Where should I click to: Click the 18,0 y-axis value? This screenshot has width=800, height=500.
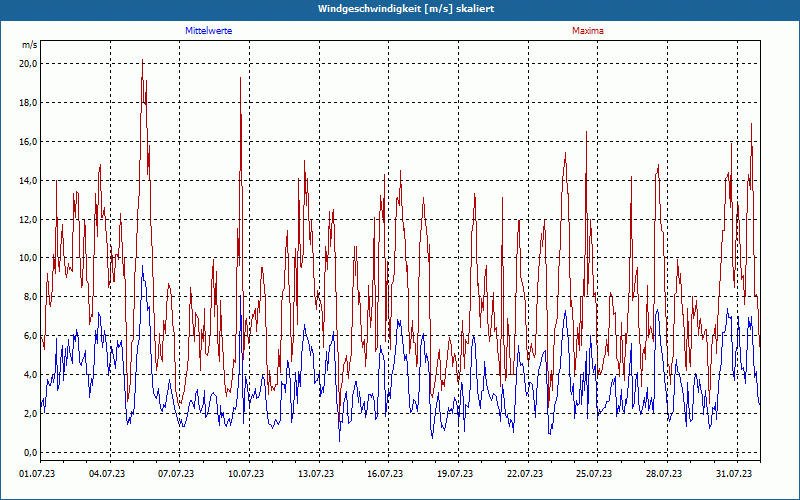coord(29,103)
